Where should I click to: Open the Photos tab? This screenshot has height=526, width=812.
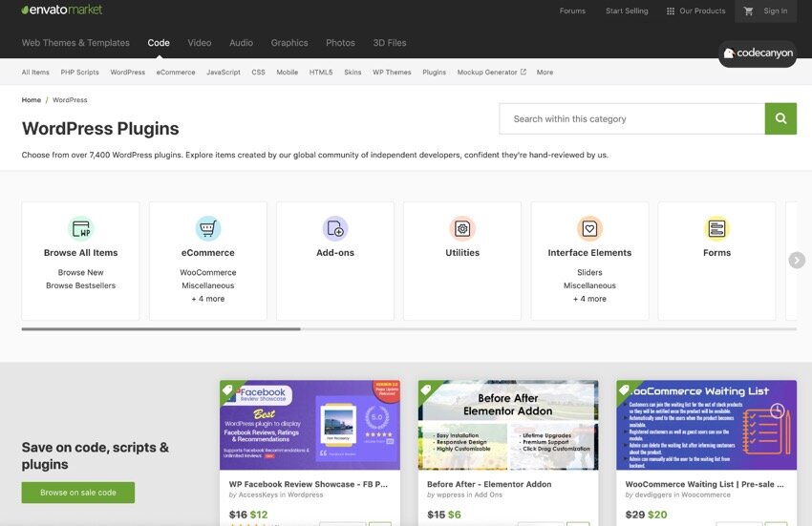pos(340,42)
